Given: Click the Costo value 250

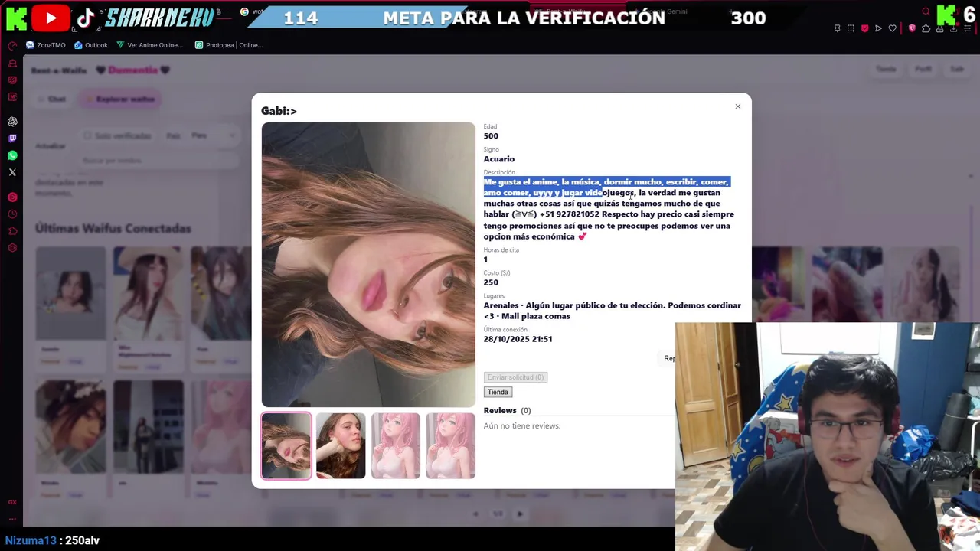Looking at the screenshot, I should [491, 282].
